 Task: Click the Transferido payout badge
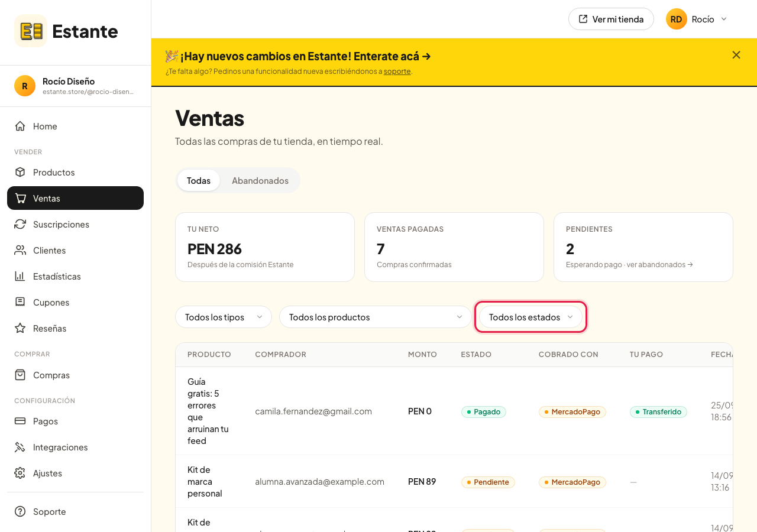(658, 411)
